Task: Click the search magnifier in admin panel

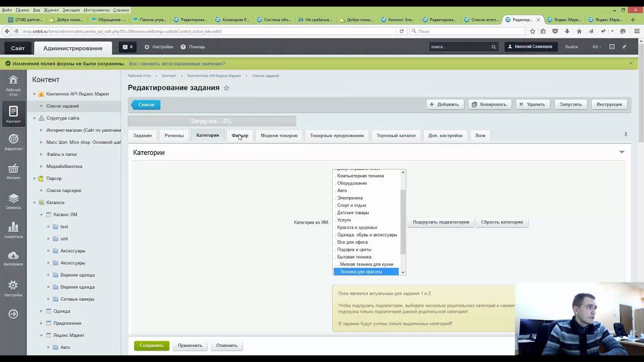Action: (x=494, y=47)
